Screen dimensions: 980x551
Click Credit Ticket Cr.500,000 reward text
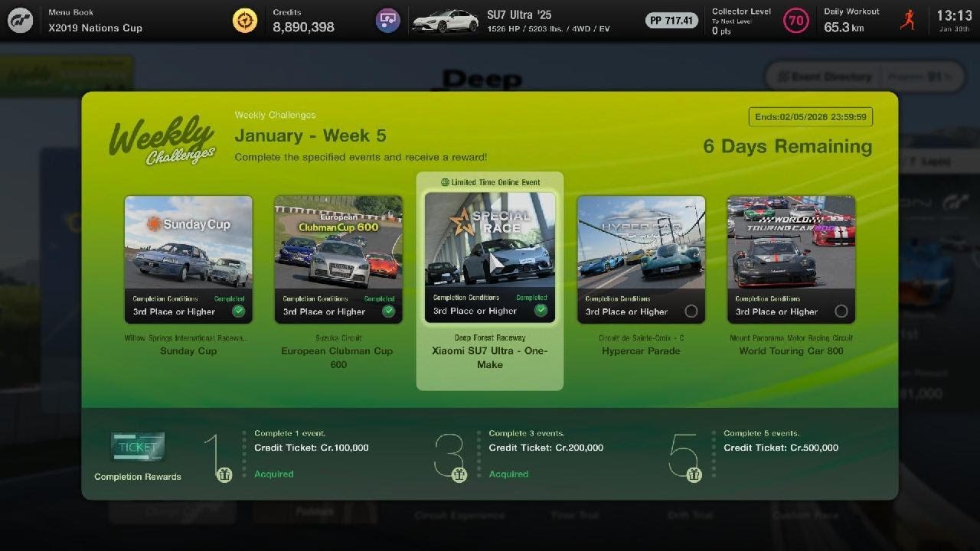click(781, 448)
